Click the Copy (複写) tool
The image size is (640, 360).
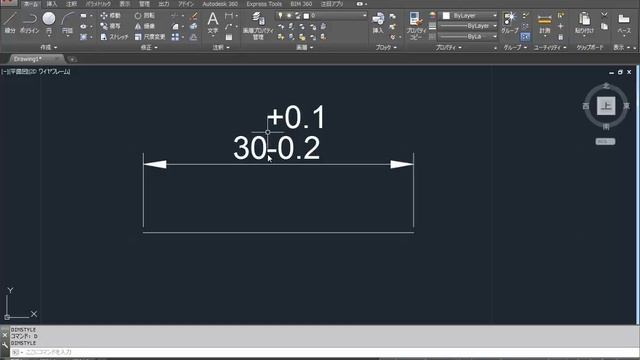tap(110, 26)
